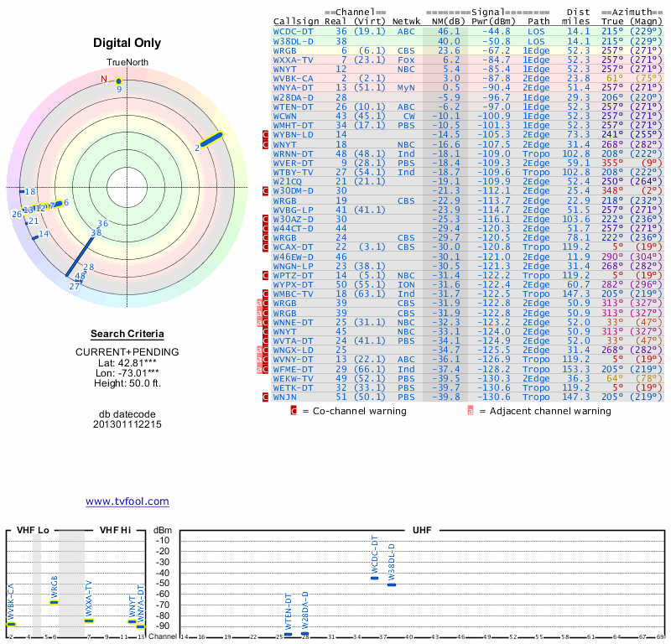671x644 pixels.
Task: Click the red C icon in the legend
Action: 294,411
